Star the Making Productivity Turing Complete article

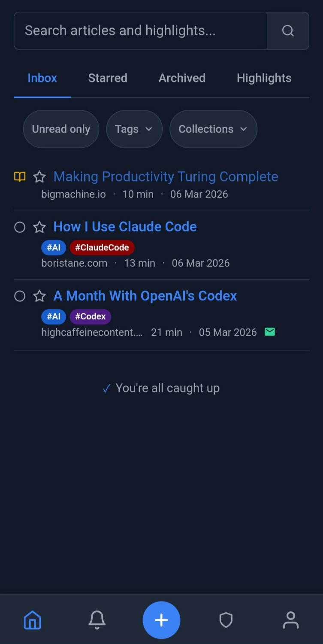coord(39,177)
